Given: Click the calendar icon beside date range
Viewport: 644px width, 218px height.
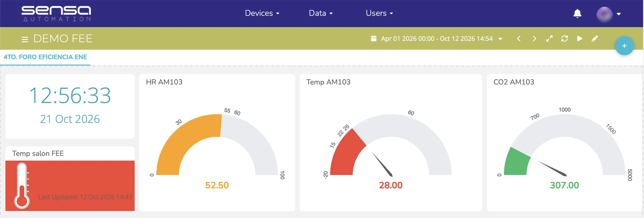Looking at the screenshot, I should [374, 38].
